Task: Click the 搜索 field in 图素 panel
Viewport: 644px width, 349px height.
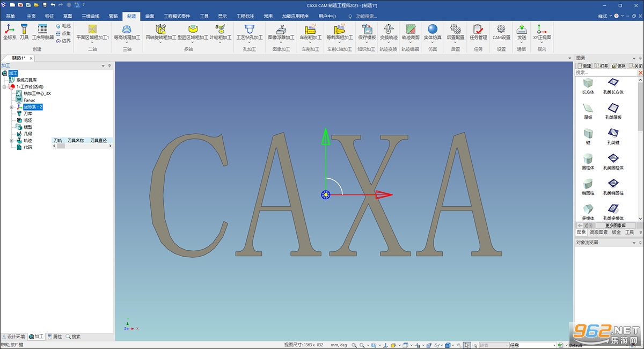Action: pyautogui.click(x=606, y=72)
